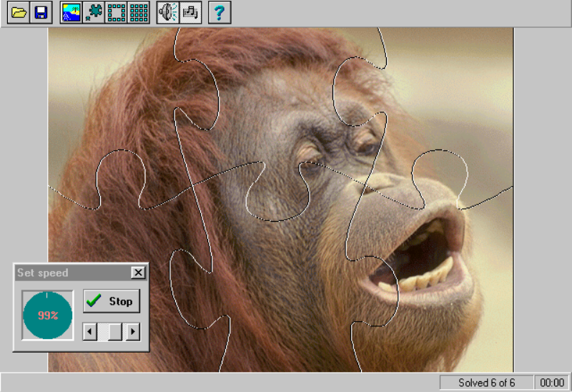This screenshot has width=572, height=392.
Task: Select the border-only squares icon
Action: point(117,12)
